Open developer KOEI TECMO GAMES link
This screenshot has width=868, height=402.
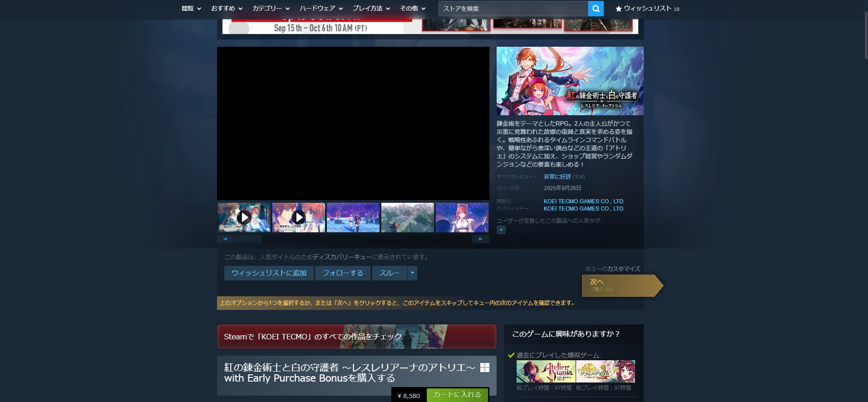click(584, 201)
